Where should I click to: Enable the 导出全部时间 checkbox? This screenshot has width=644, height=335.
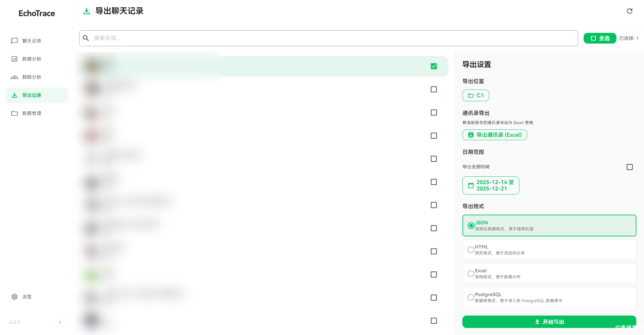tap(630, 167)
